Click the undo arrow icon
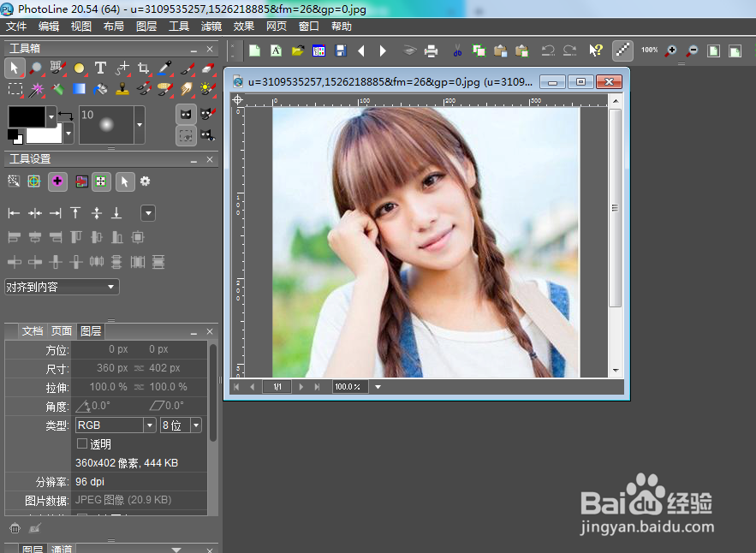This screenshot has width=756, height=553. point(548,51)
